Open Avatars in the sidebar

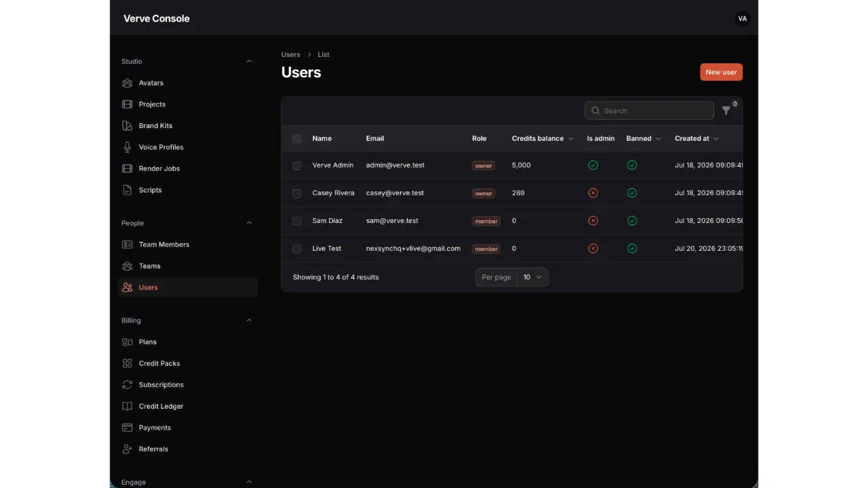pos(188,83)
